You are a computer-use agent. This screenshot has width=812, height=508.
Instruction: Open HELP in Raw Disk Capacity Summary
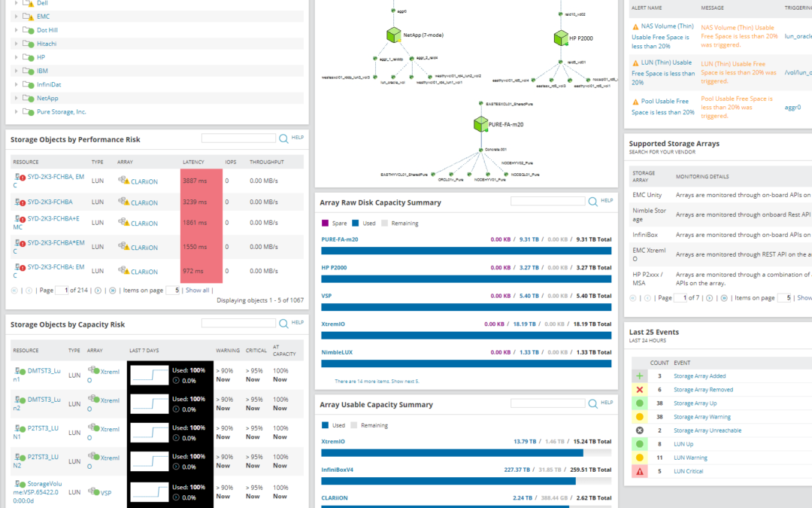click(x=607, y=201)
